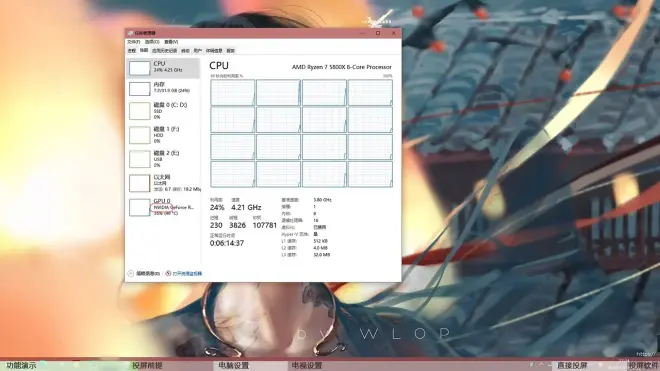This screenshot has width=660, height=371.
Task: Open the 文件(F) menu
Action: coord(133,42)
